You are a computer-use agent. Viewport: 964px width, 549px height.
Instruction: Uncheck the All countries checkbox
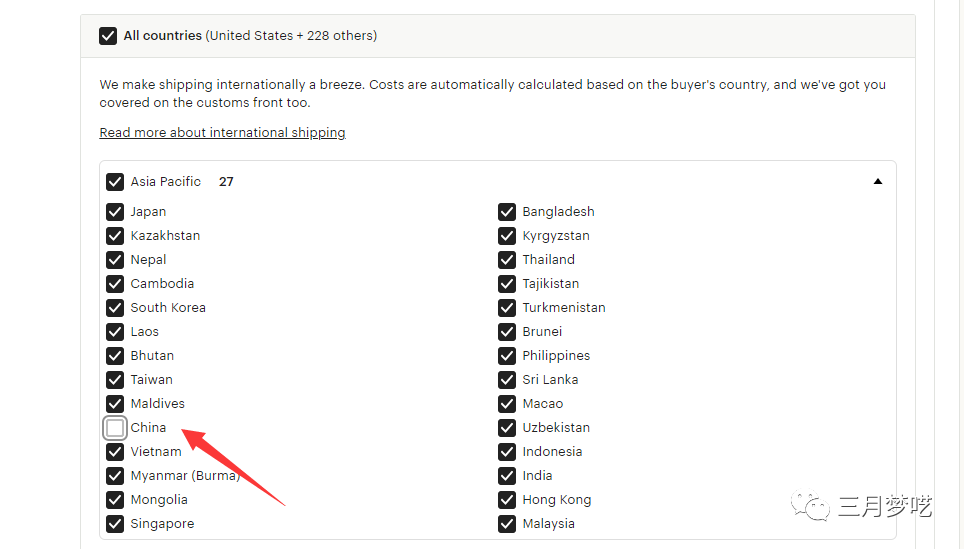point(108,36)
